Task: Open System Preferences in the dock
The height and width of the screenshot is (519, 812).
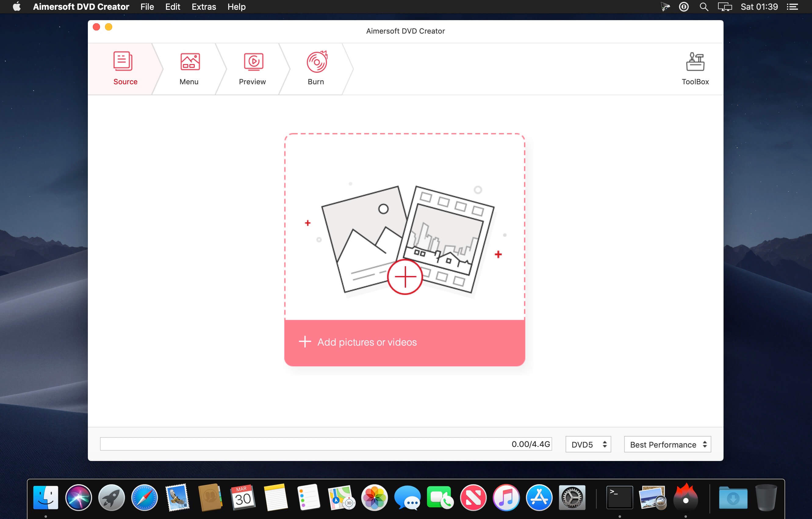Action: pos(572,497)
